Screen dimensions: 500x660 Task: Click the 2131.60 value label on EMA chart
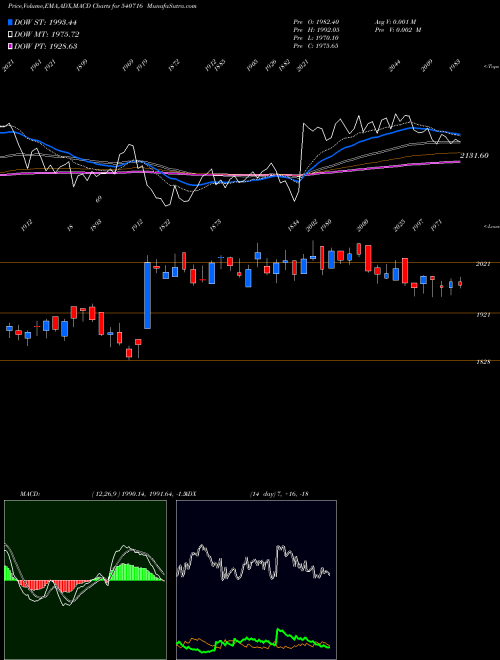coord(474,155)
